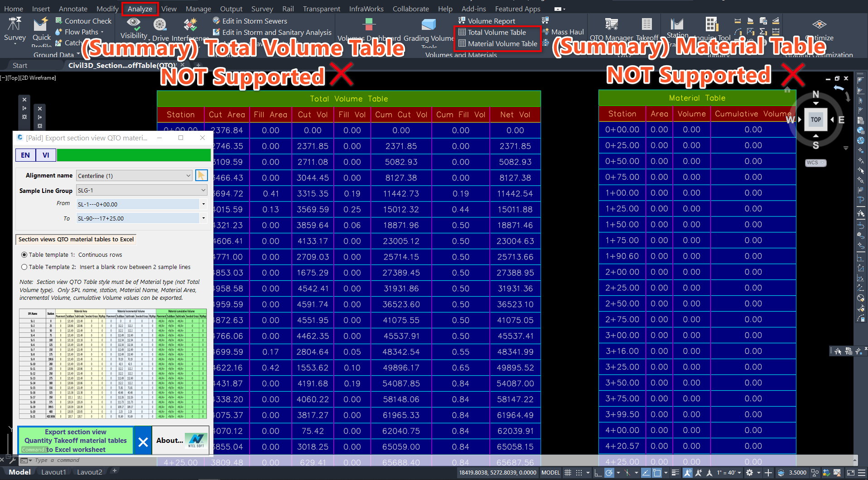Viewport: 868px width, 480px height.
Task: Open the Mass Haul tool
Action: (563, 32)
